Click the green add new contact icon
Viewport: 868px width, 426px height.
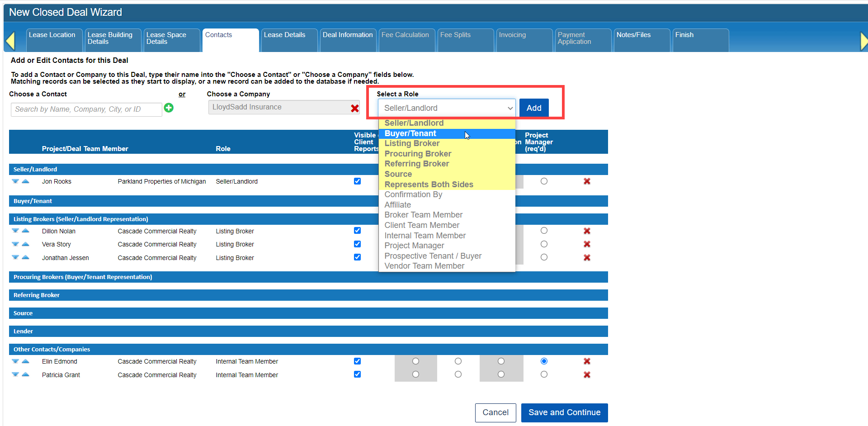click(x=169, y=108)
